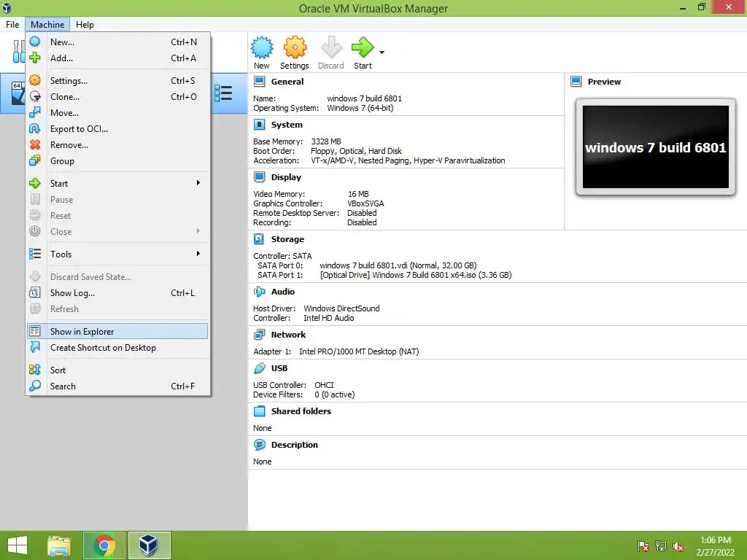Open the Shared folders section heading

pos(301,411)
